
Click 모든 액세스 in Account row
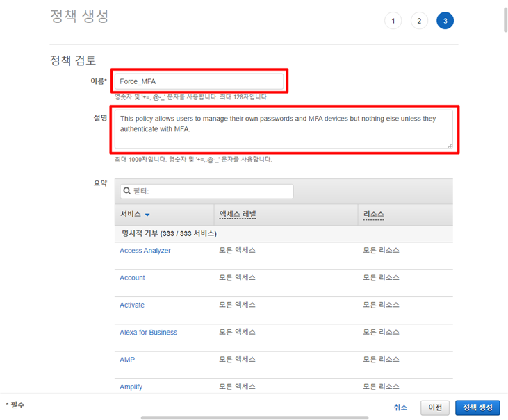(237, 277)
